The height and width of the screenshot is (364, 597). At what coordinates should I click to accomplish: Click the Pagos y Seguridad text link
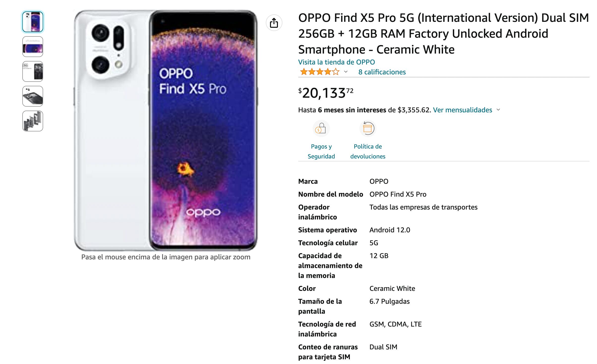[x=321, y=151]
